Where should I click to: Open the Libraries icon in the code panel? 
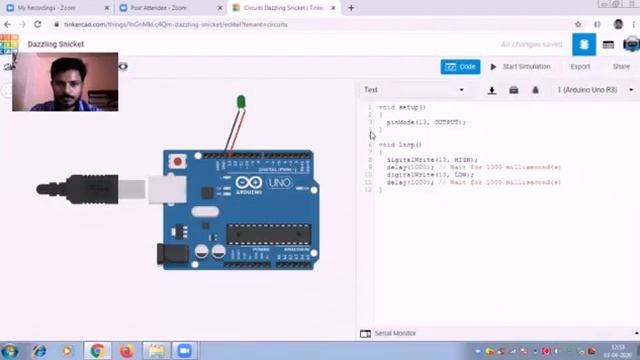click(513, 90)
